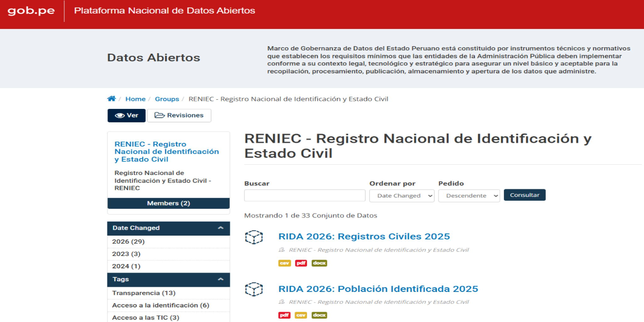This screenshot has width=644, height=322.
Task: Open docx format badge under Población Identificada 2025
Action: [319, 315]
